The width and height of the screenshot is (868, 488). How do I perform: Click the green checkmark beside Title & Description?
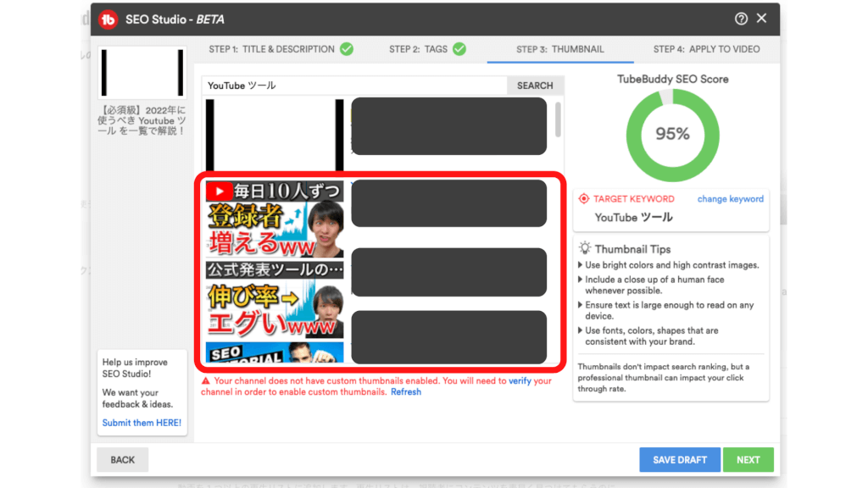(x=347, y=49)
